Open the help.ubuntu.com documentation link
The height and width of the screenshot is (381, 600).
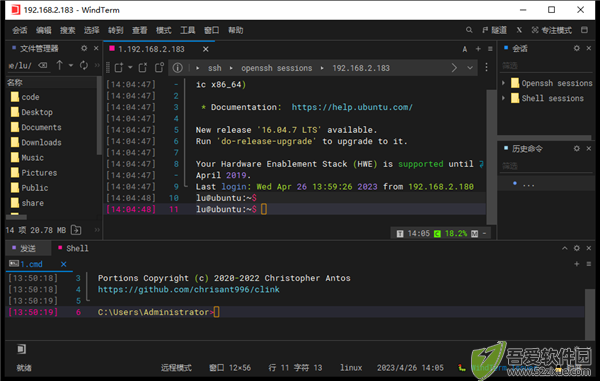pyautogui.click(x=352, y=107)
